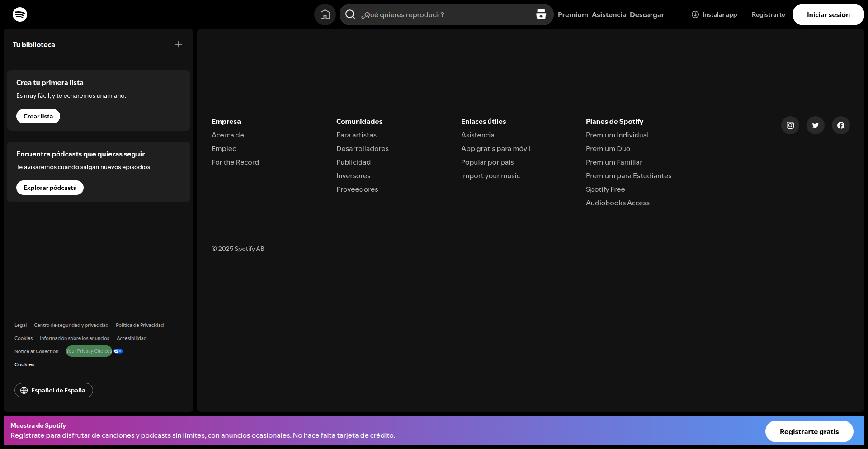This screenshot has width=868, height=449.
Task: Click the Spotify logo icon
Action: (x=20, y=14)
